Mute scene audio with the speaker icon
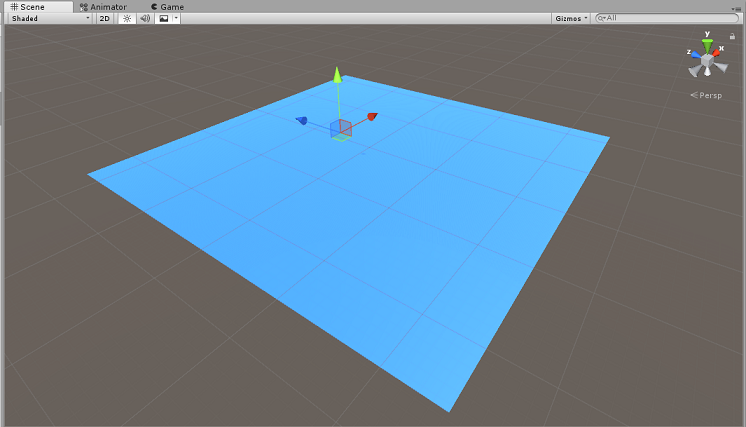 (144, 18)
